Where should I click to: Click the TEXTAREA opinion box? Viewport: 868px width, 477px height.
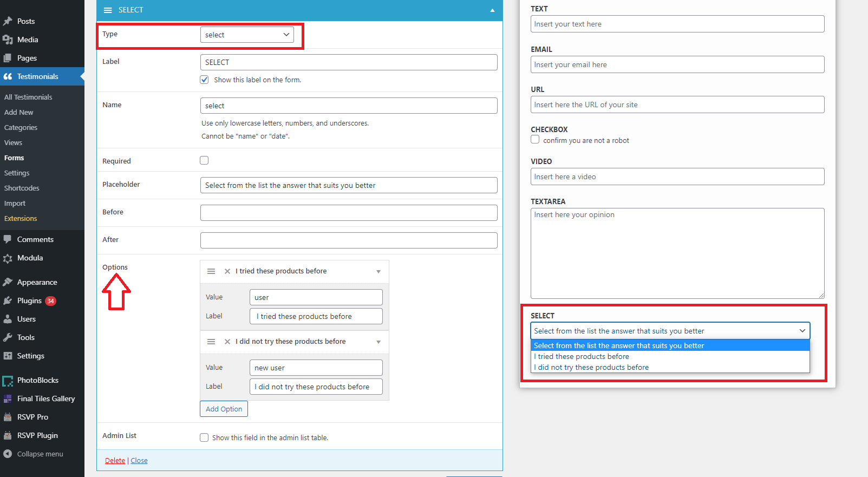click(x=677, y=253)
